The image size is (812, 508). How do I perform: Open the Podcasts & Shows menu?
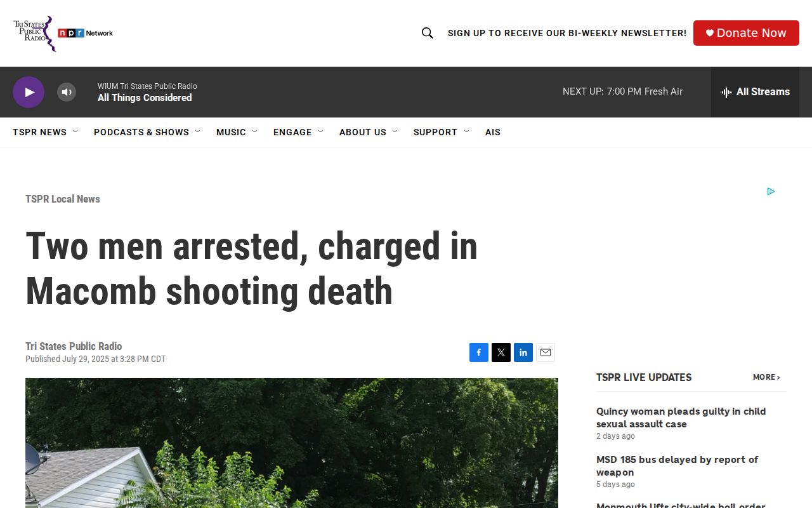coord(141,132)
